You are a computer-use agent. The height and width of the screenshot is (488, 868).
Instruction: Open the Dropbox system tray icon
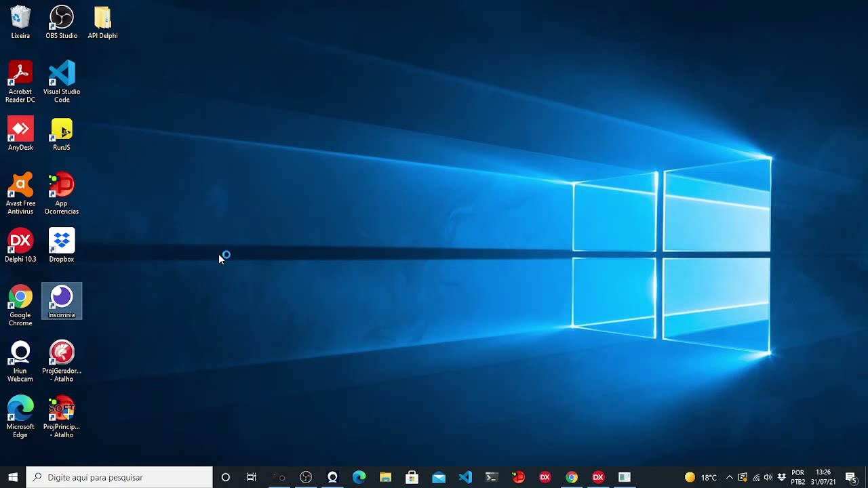(x=781, y=477)
